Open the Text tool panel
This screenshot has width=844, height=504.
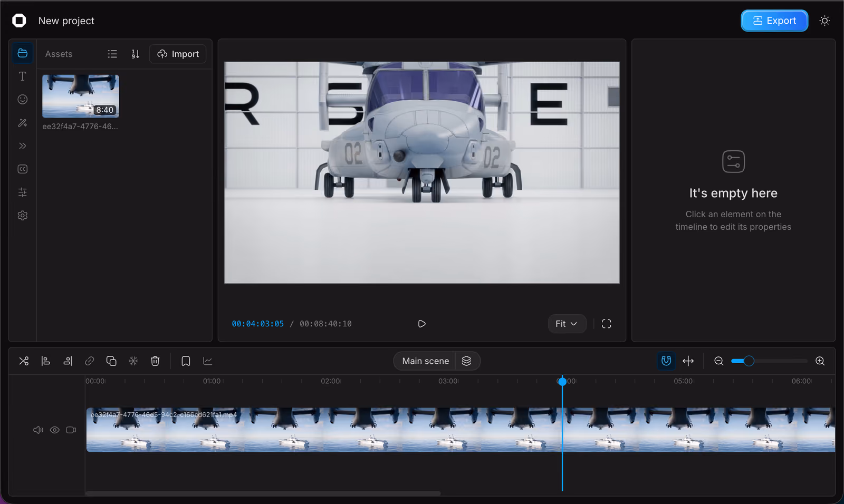pos(22,76)
